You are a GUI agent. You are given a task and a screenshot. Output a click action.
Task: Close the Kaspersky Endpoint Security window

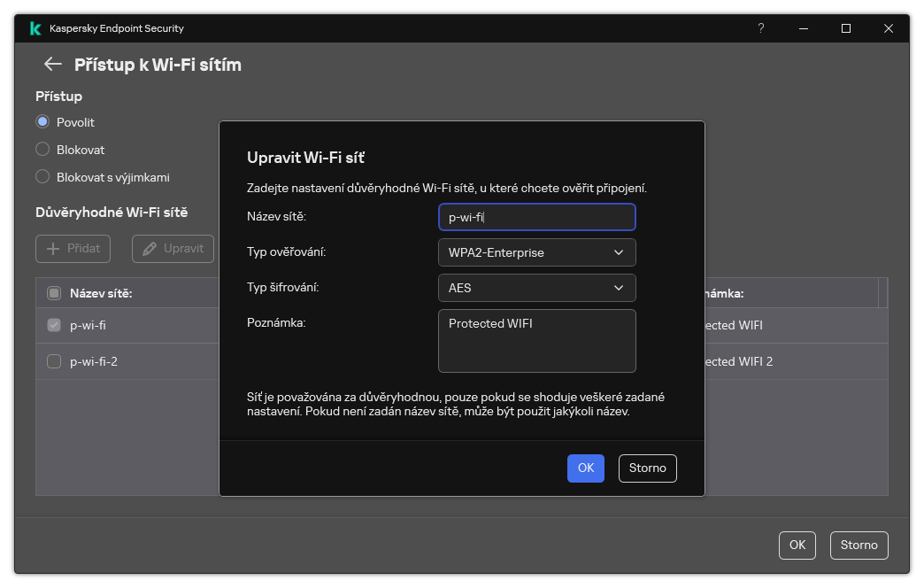pyautogui.click(x=888, y=28)
